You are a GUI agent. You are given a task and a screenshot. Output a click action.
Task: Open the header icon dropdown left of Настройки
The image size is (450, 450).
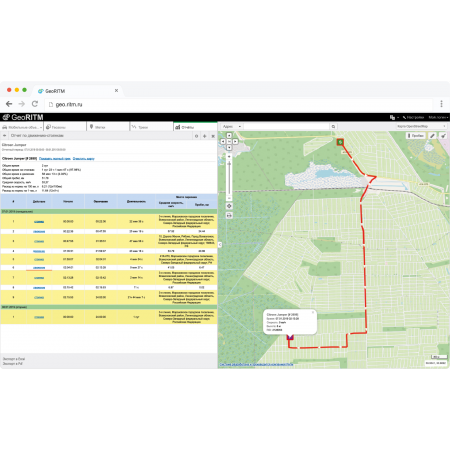pos(394,117)
